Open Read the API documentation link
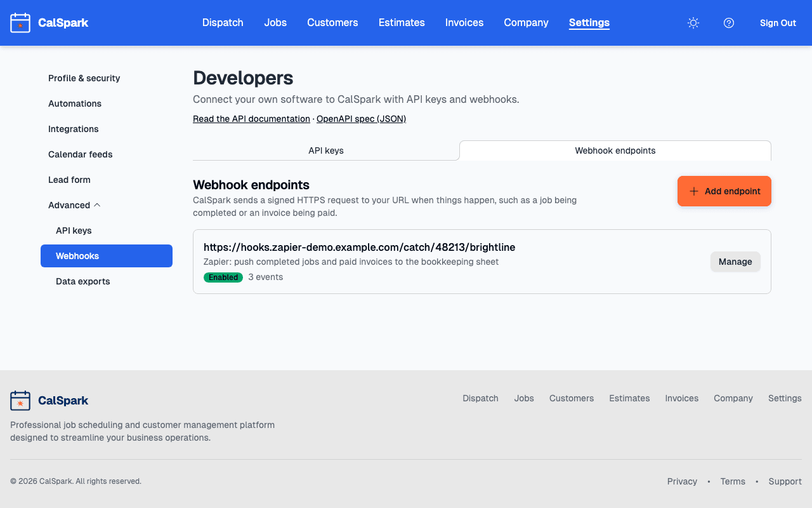 (251, 119)
